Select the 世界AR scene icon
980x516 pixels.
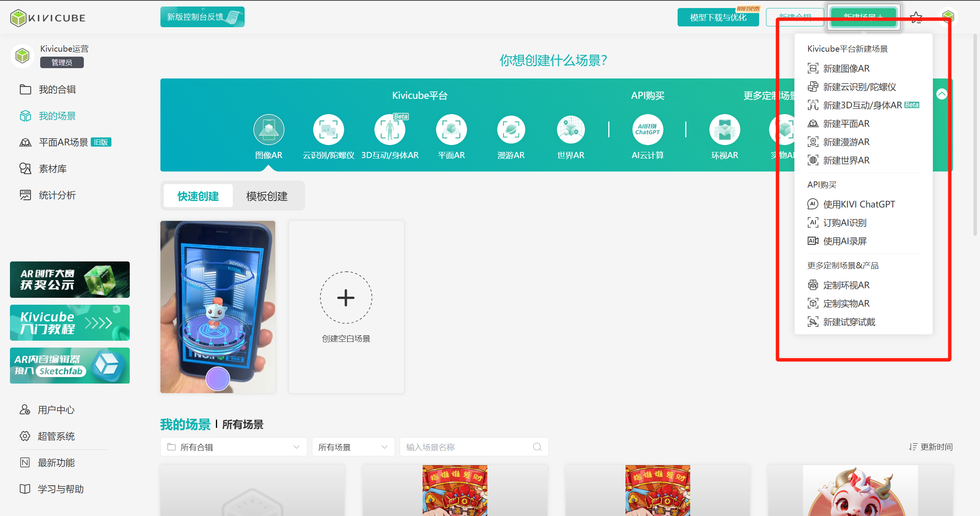(571, 130)
